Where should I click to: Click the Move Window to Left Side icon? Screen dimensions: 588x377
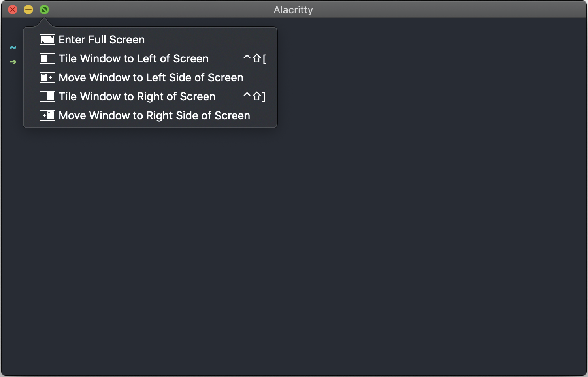(47, 77)
